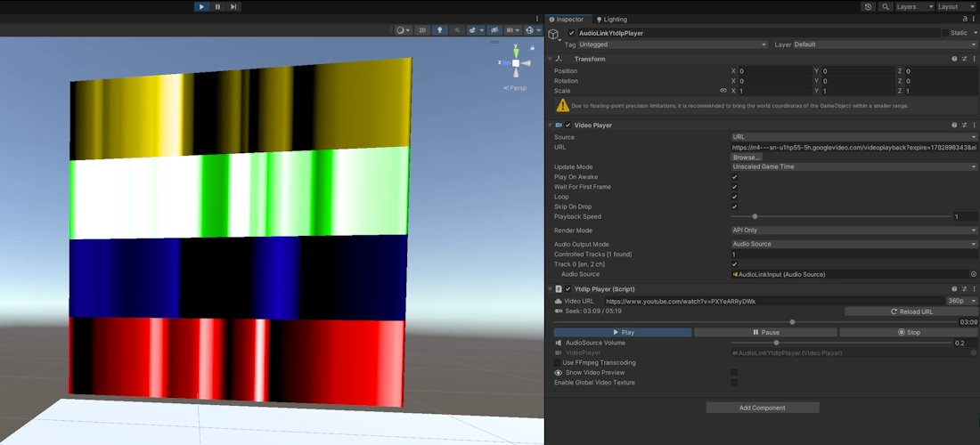Click the AudioLinkYtdlpPlayer name field
Screen dimensions: 980x445
pyautogui.click(x=758, y=33)
